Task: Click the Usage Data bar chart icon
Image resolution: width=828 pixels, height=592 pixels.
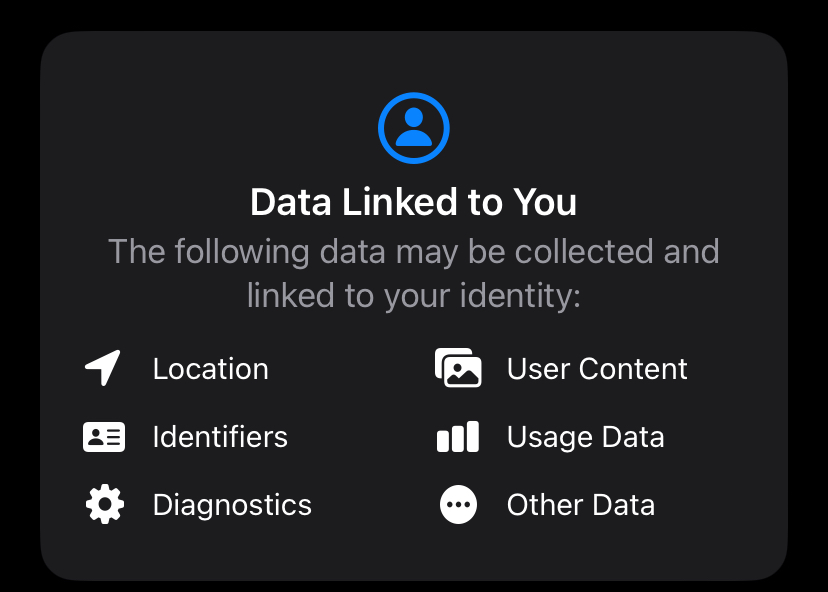Action: tap(458, 437)
